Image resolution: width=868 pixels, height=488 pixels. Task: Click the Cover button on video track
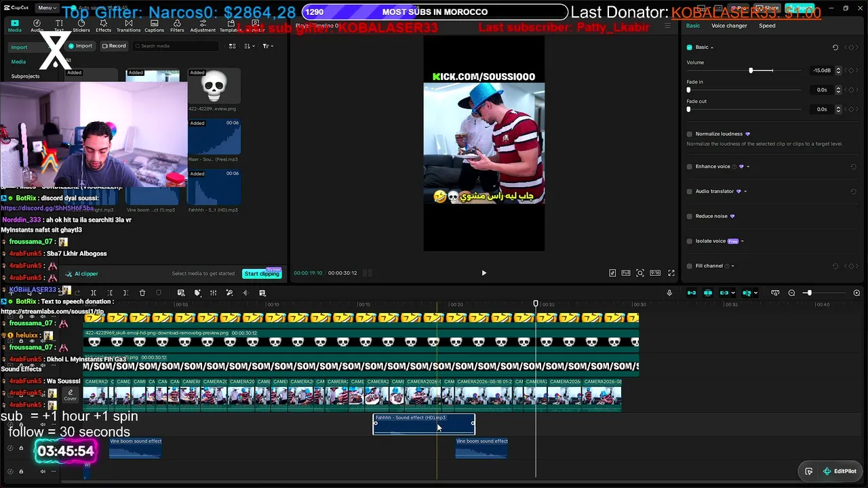tap(70, 395)
